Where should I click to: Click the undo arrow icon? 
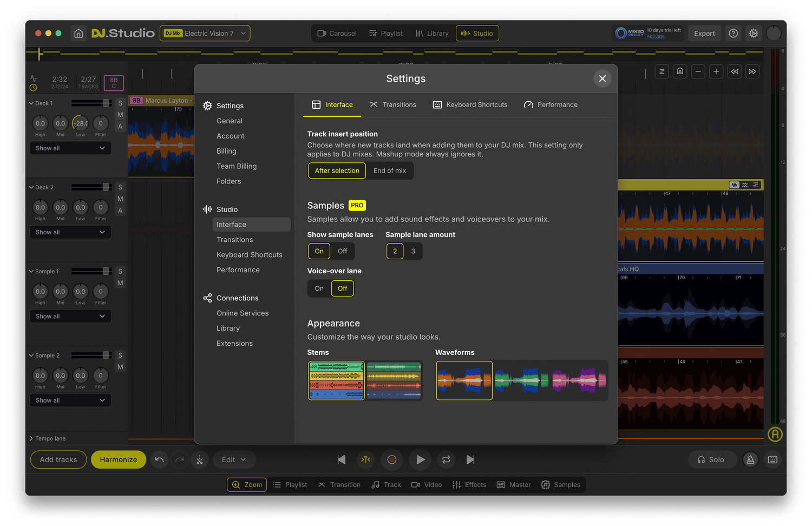159,459
